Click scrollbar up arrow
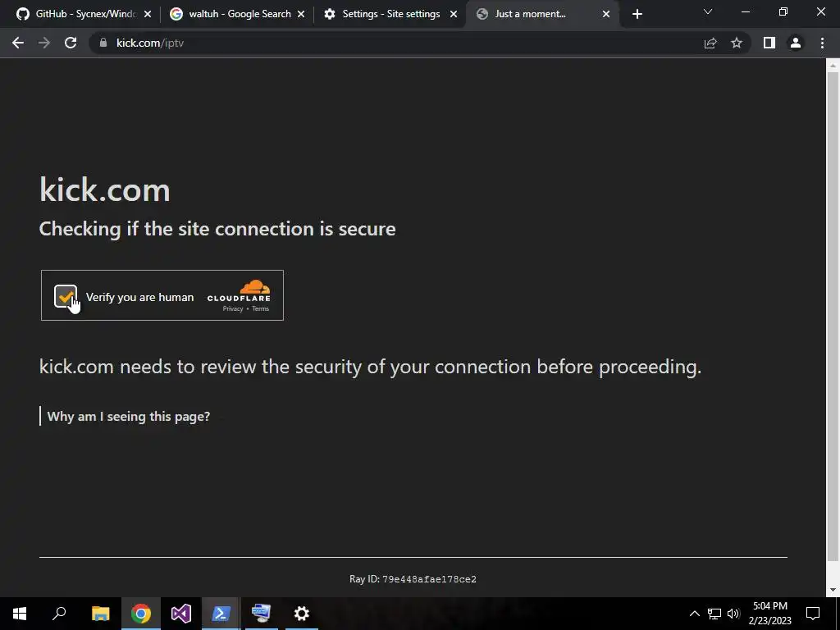The image size is (840, 630). coord(832,66)
